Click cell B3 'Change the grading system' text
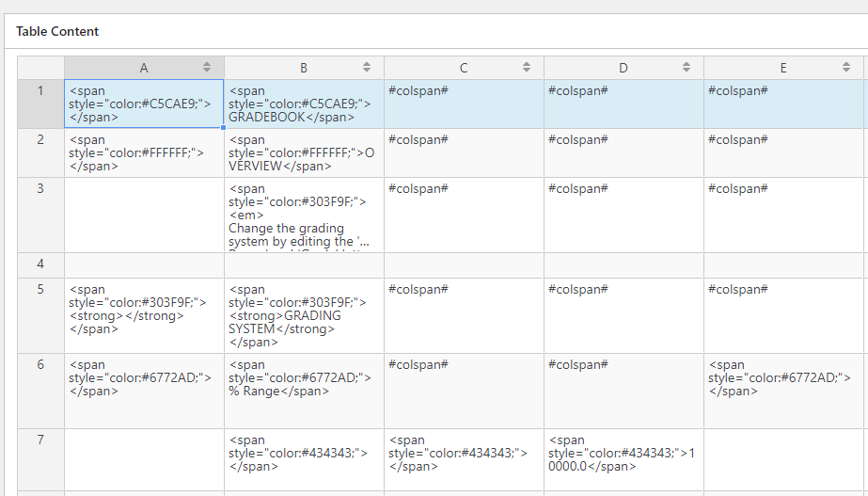This screenshot has height=496, width=868. pyautogui.click(x=304, y=215)
